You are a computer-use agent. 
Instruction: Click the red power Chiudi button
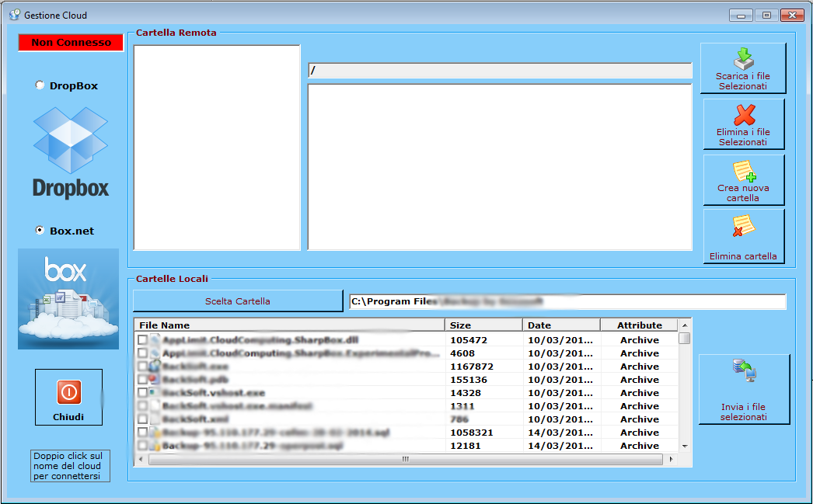68,398
